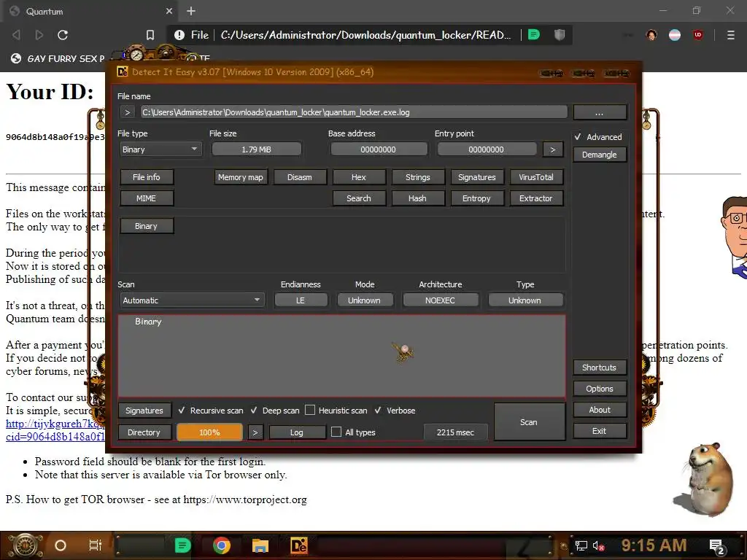This screenshot has width=747, height=560.
Task: Open the Hex viewer
Action: 359,177
